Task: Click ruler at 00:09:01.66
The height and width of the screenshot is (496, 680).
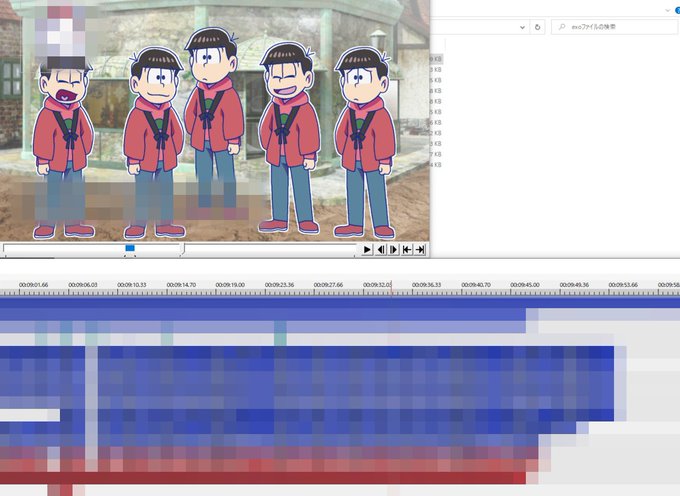Action: tap(33, 285)
